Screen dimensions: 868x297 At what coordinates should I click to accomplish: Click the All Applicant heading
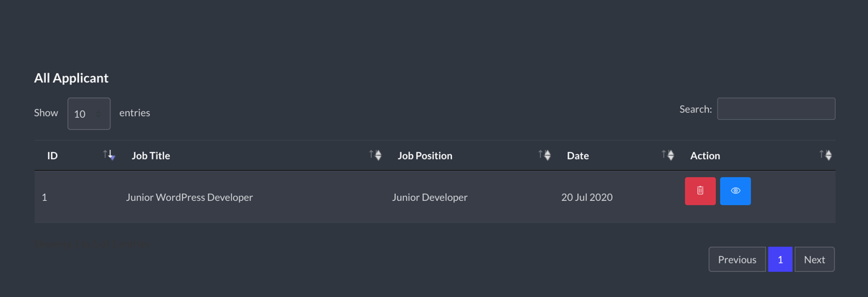pos(71,77)
